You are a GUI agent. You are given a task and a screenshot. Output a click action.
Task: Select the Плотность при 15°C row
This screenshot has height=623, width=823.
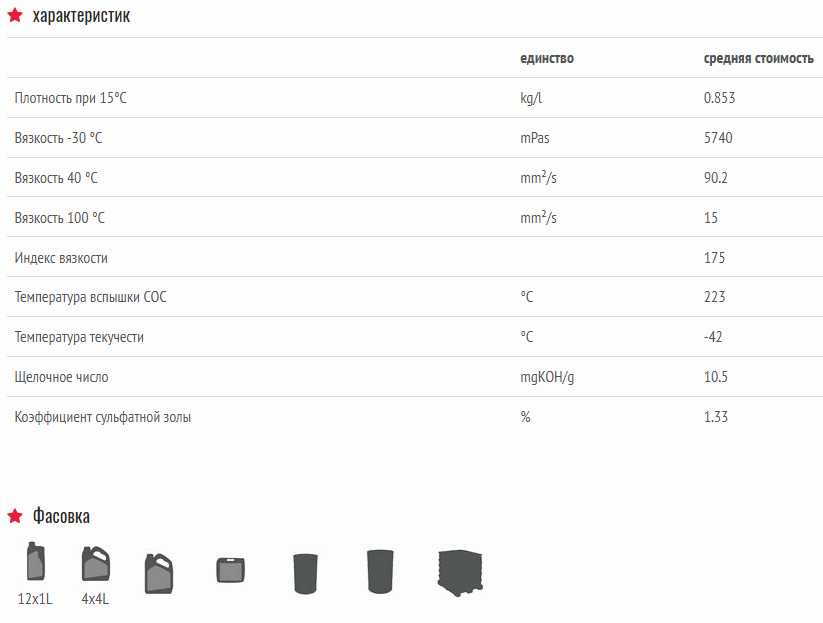[x=415, y=98]
